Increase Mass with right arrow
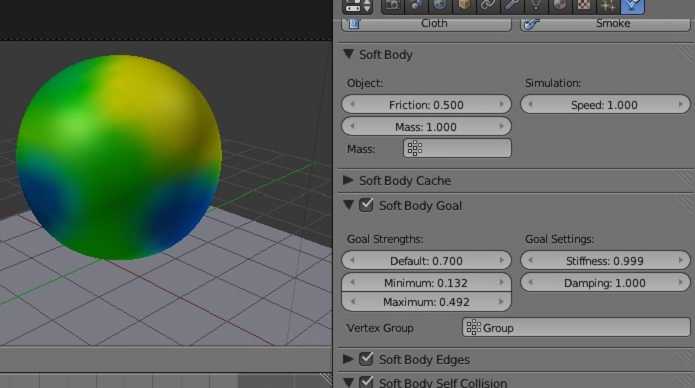Image resolution: width=695 pixels, height=388 pixels. click(x=501, y=127)
